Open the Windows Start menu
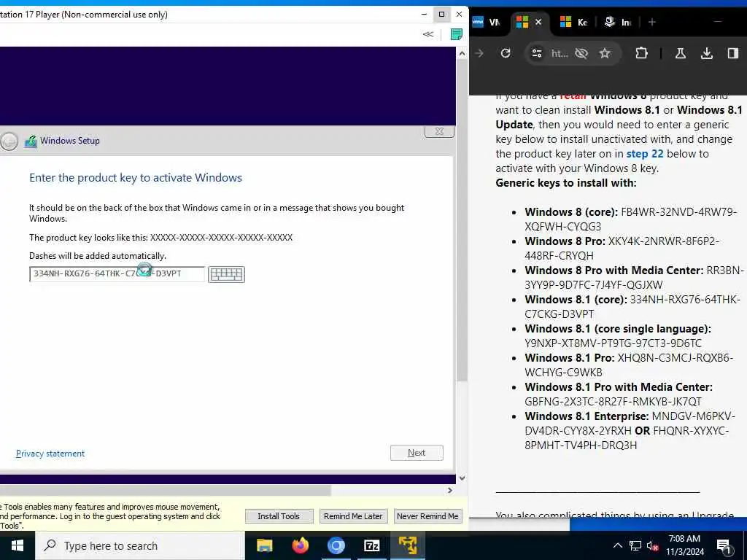The width and height of the screenshot is (747, 560). 18,545
